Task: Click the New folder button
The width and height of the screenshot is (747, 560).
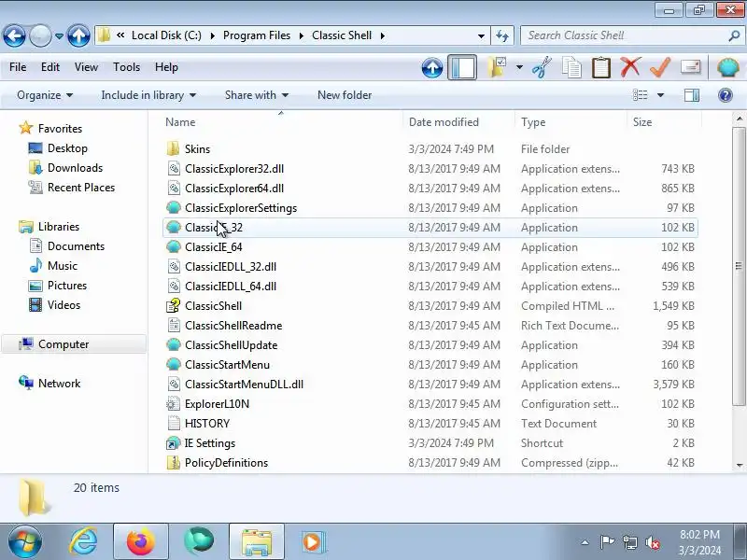Action: point(345,95)
